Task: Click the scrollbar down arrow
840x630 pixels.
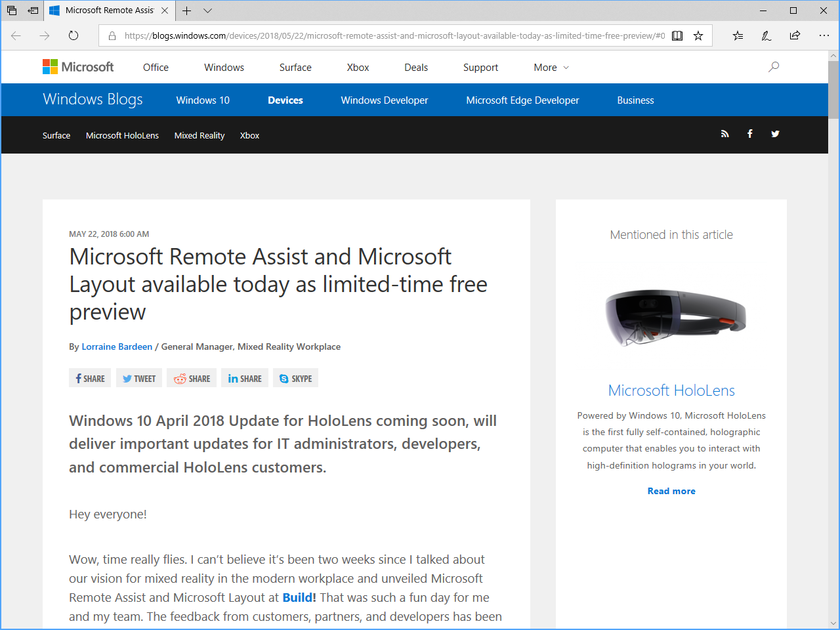Action: coord(833,623)
